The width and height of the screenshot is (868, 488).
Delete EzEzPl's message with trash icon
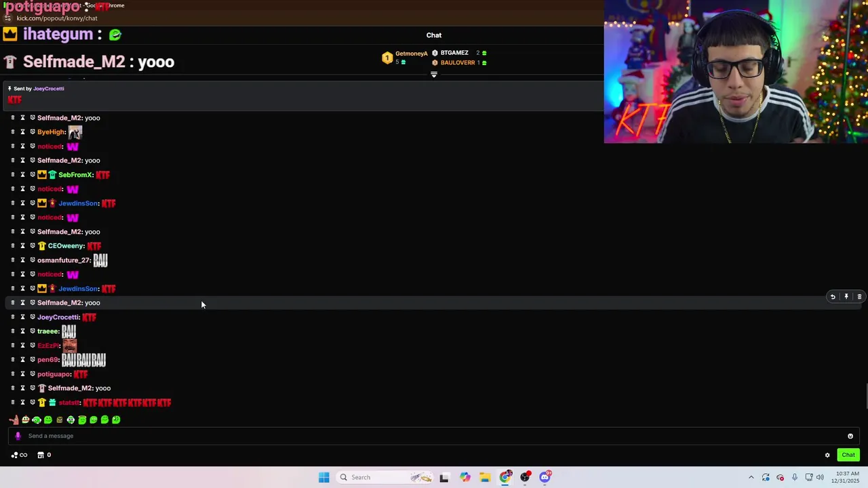click(x=12, y=346)
